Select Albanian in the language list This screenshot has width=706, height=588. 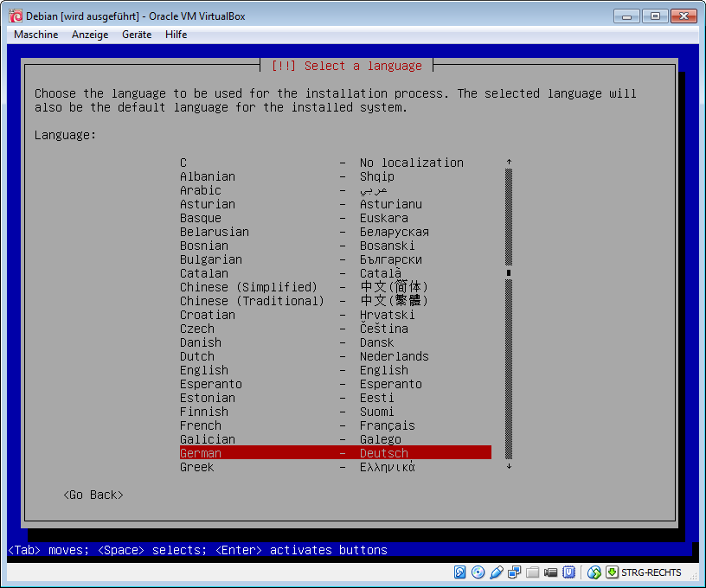(336, 176)
